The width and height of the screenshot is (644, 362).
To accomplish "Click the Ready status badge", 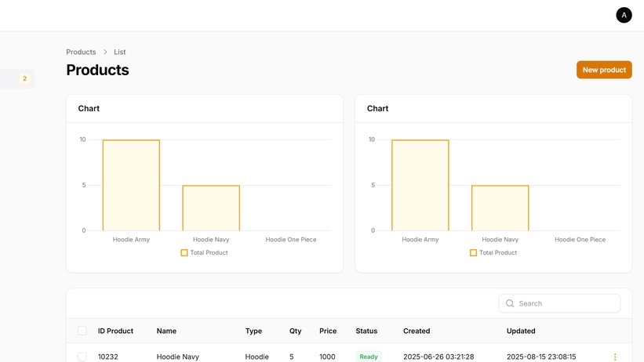I will (369, 357).
